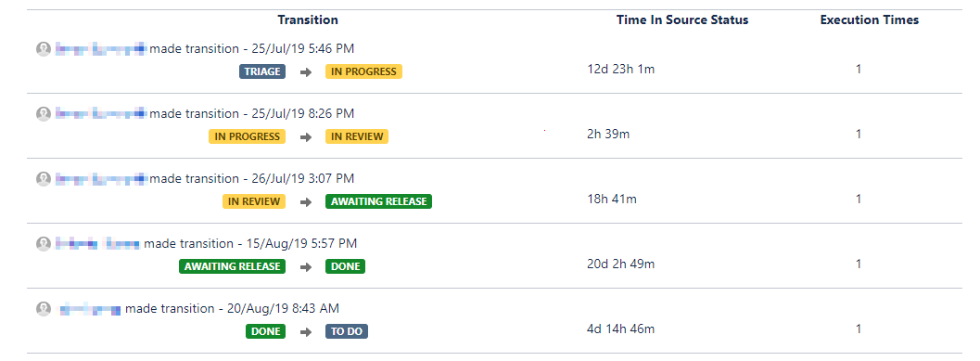Image resolution: width=980 pixels, height=361 pixels.
Task: Click the Execution Times column header
Action: click(x=870, y=20)
